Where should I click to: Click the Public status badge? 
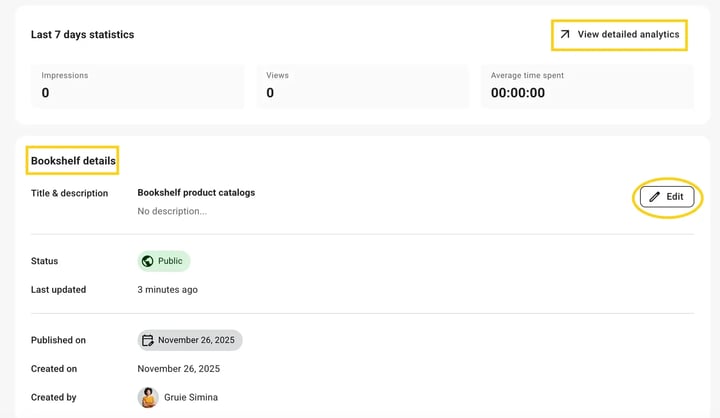pos(163,261)
